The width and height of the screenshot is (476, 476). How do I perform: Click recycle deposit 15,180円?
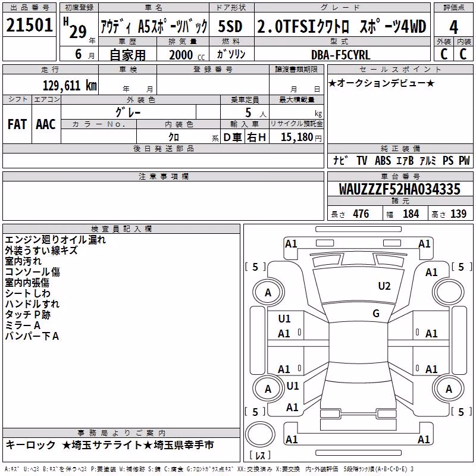click(x=301, y=137)
